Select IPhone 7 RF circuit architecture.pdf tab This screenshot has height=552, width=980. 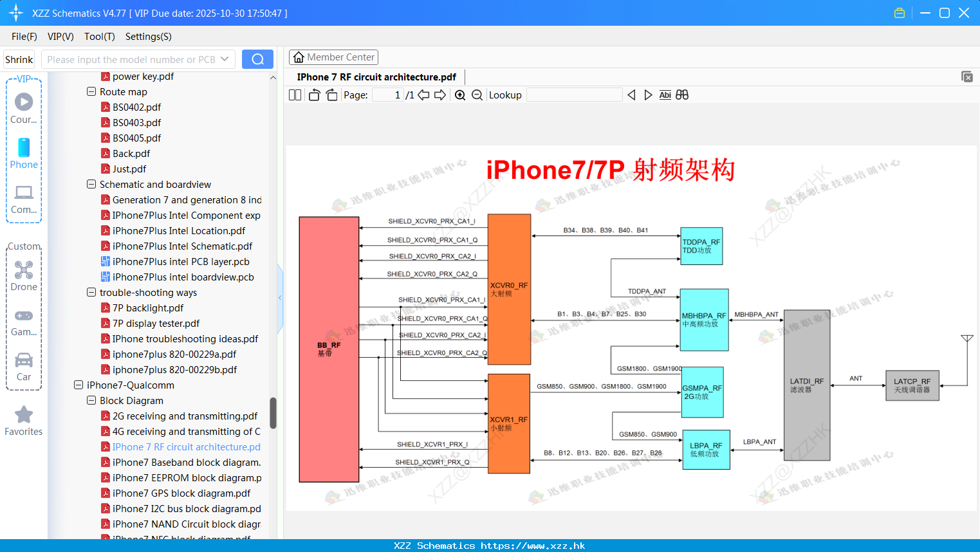(x=376, y=77)
